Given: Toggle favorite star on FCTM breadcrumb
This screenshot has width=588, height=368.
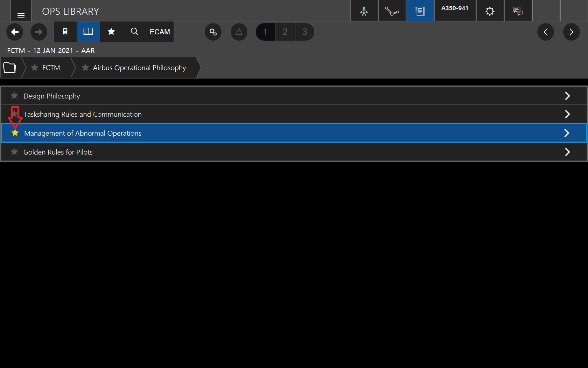Looking at the screenshot, I should [x=35, y=67].
